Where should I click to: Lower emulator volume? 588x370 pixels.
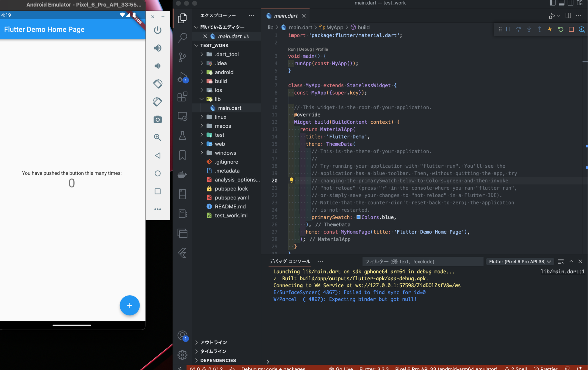click(x=158, y=66)
